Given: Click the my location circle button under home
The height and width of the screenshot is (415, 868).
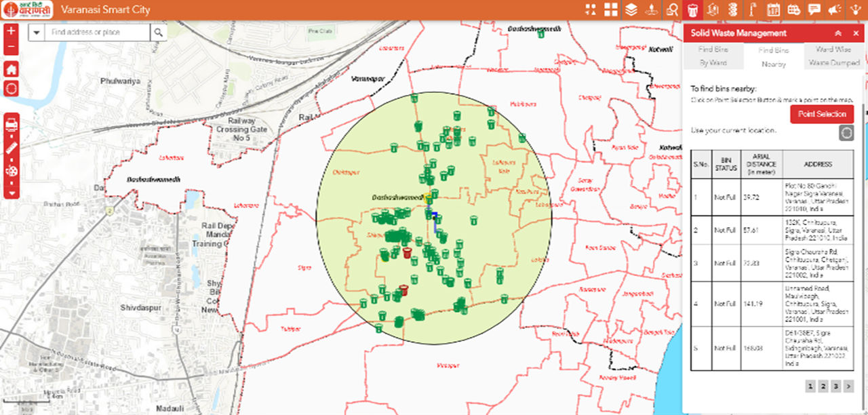Looking at the screenshot, I should (x=11, y=88).
